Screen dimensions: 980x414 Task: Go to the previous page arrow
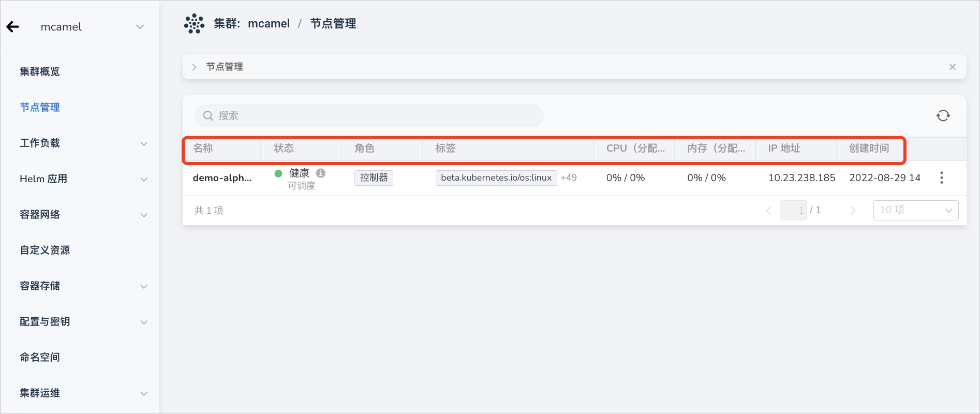[x=769, y=210]
